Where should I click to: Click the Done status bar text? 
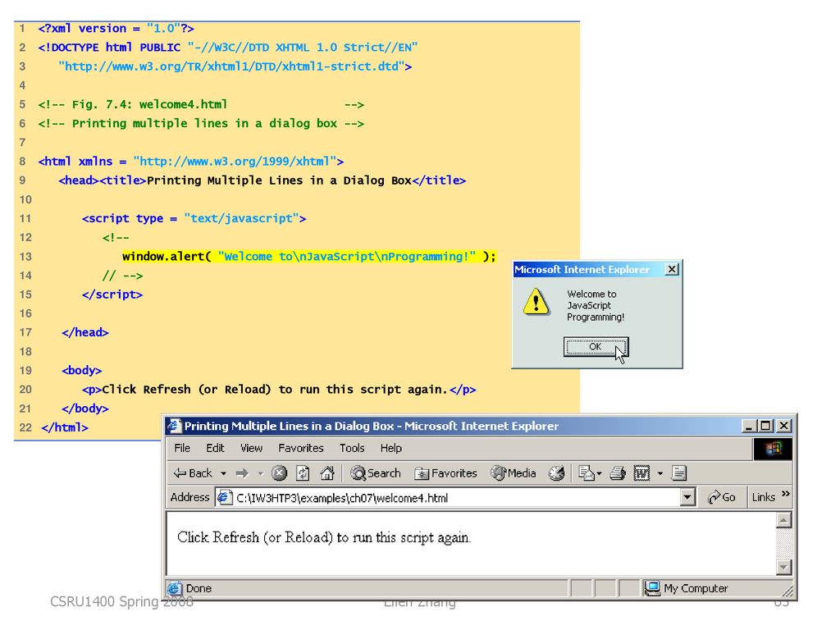(x=199, y=588)
